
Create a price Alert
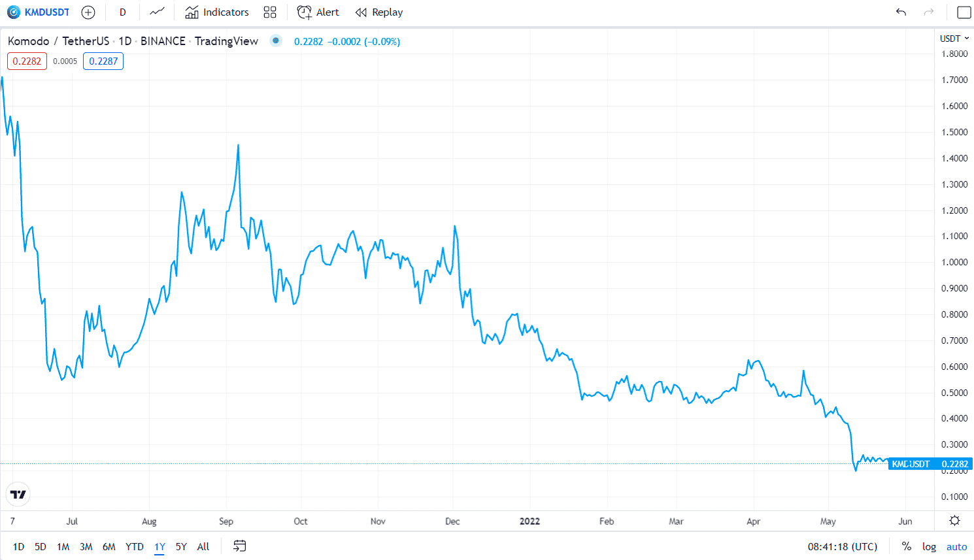[x=318, y=12]
